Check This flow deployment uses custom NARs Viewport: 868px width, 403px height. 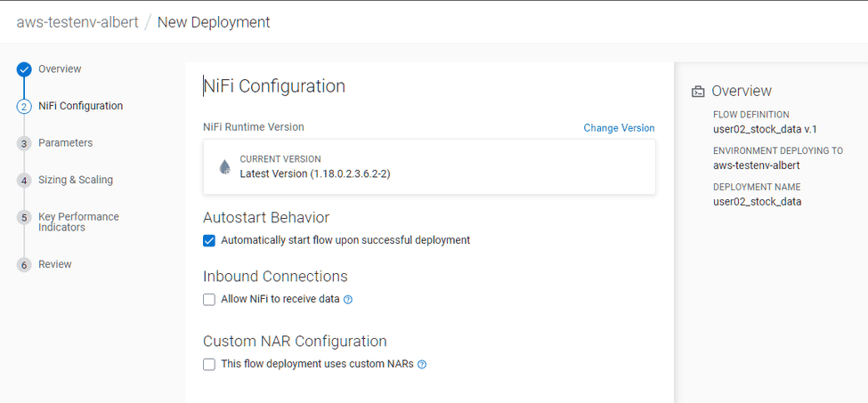coord(208,365)
